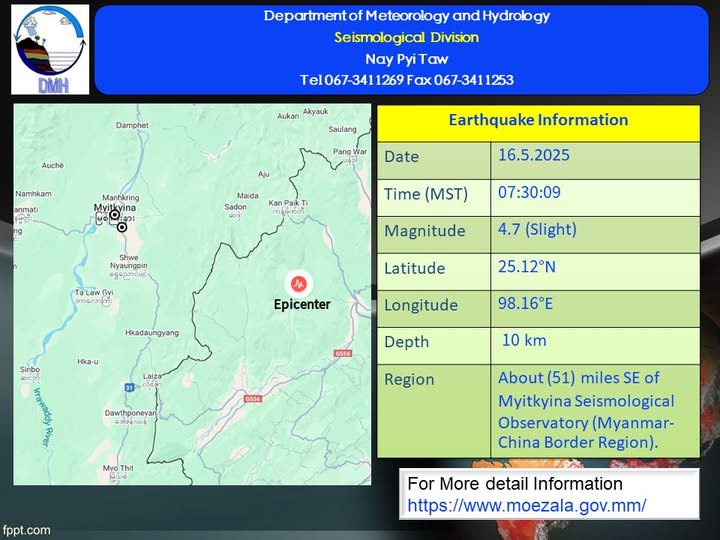The image size is (720, 540).
Task: Click the route 31 road shield
Action: pyautogui.click(x=129, y=387)
